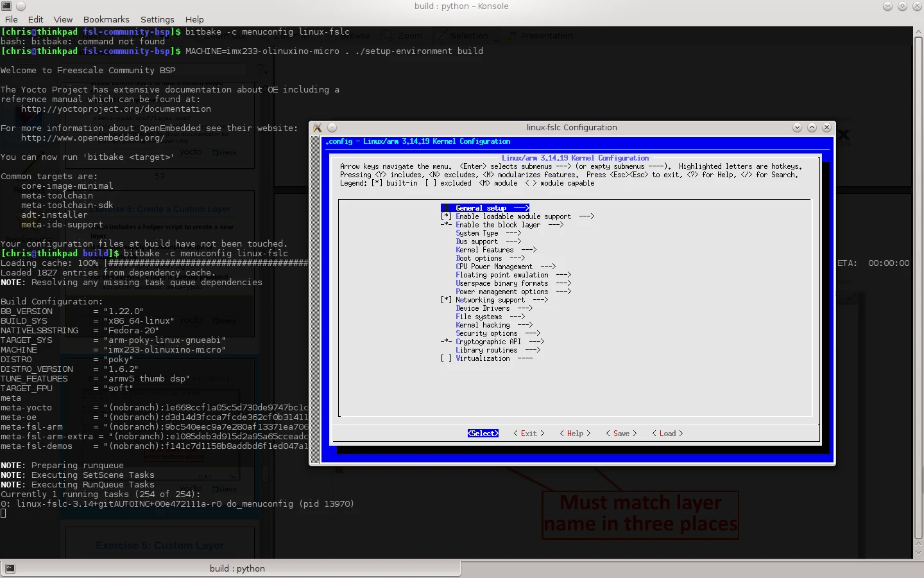The image size is (924, 578).
Task: Open Security options submenu
Action: [498, 333]
